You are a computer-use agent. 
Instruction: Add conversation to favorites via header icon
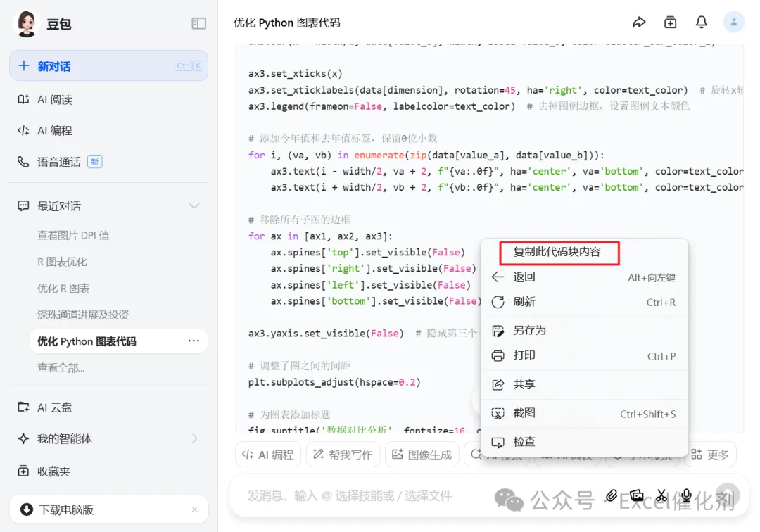[x=671, y=23]
